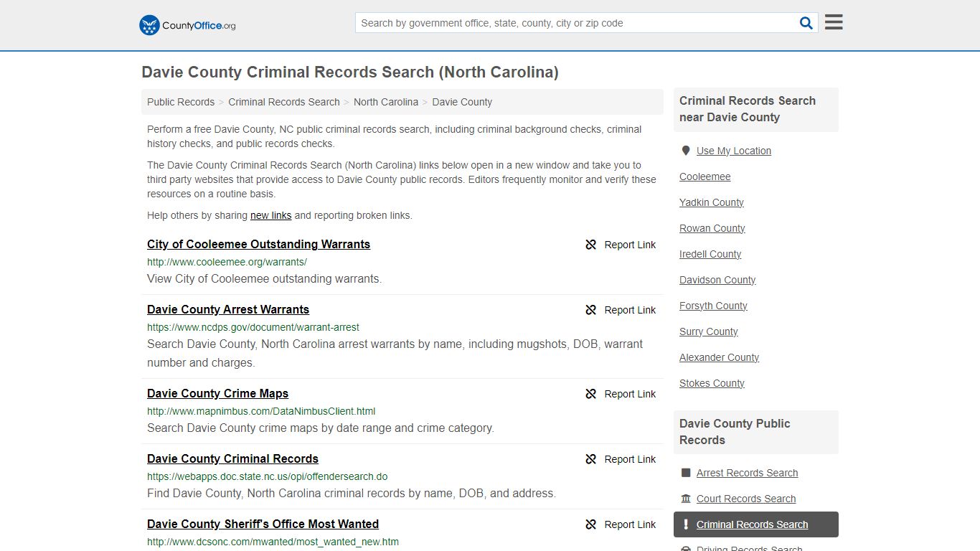Open Arrest Records Search in Public Records

[747, 473]
